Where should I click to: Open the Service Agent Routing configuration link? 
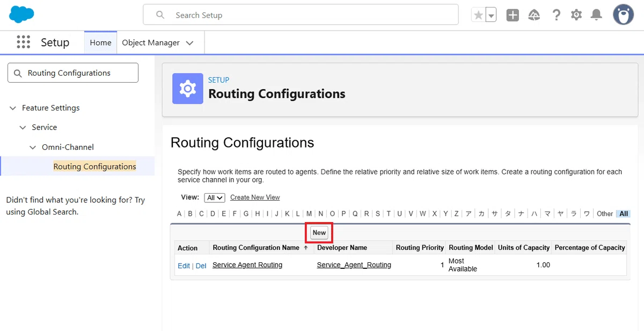tap(247, 265)
